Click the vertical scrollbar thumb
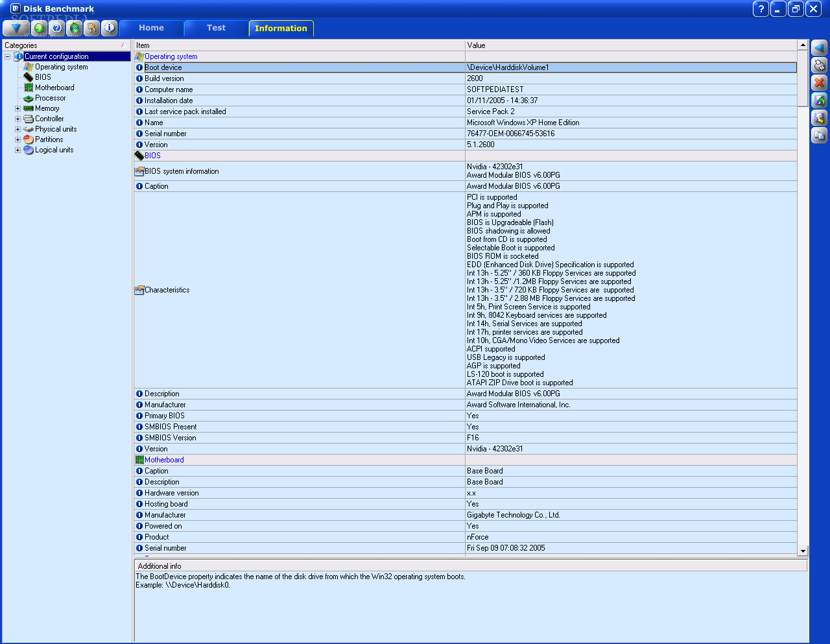 pos(803,78)
